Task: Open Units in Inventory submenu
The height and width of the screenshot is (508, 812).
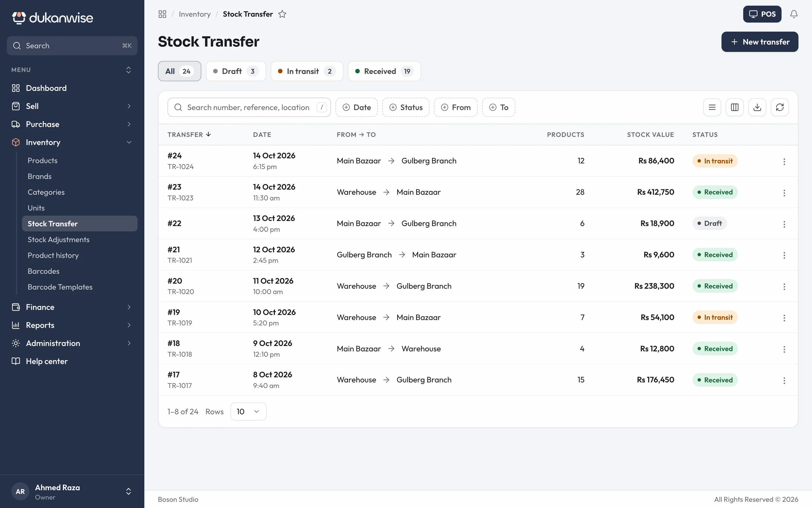Action: (x=80, y=208)
